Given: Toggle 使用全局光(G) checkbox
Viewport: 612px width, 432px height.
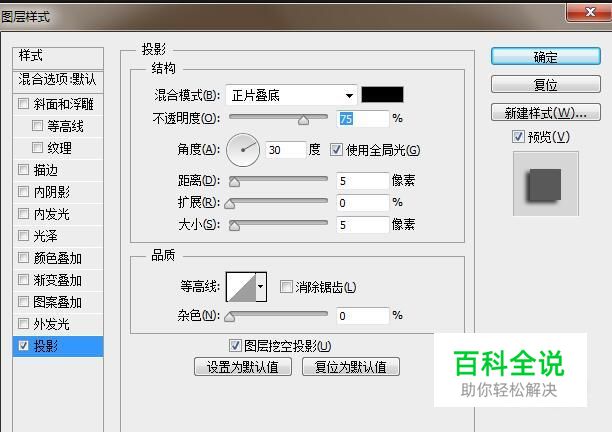Looking at the screenshot, I should coord(336,149).
